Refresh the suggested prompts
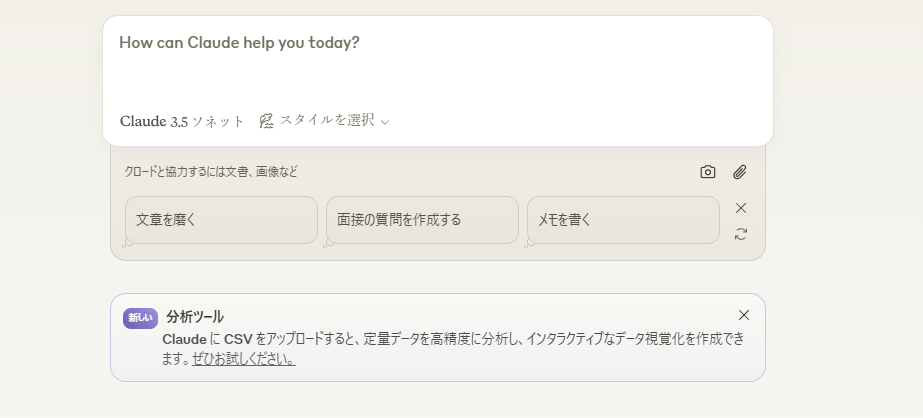This screenshot has width=923, height=418. tap(741, 234)
